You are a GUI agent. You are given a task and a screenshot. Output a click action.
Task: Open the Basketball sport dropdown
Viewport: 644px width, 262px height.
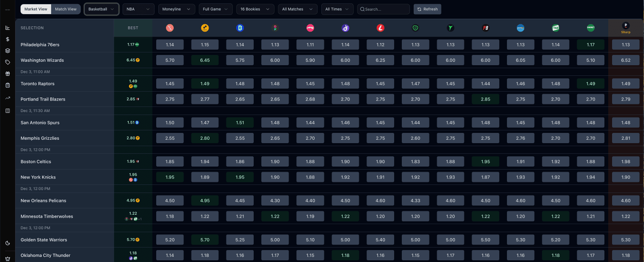[x=101, y=9]
